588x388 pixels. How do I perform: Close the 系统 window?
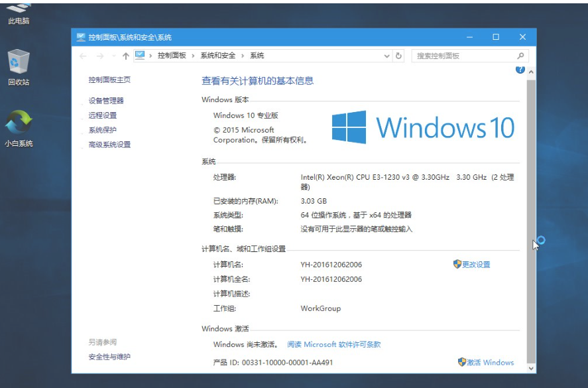point(522,36)
